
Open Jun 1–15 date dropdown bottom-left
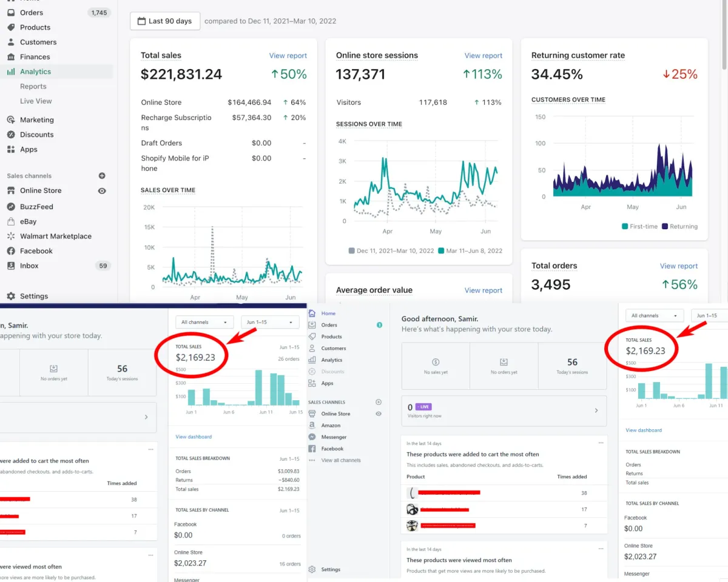pyautogui.click(x=270, y=322)
